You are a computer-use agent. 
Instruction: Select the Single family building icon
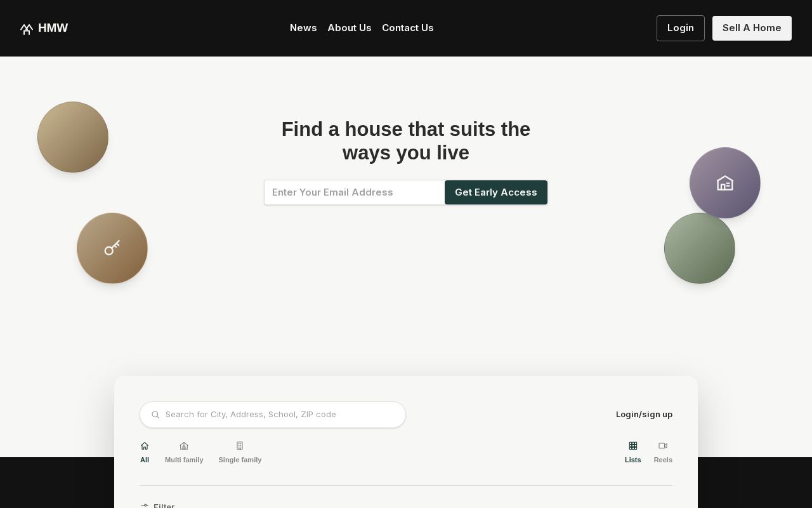coord(240,446)
